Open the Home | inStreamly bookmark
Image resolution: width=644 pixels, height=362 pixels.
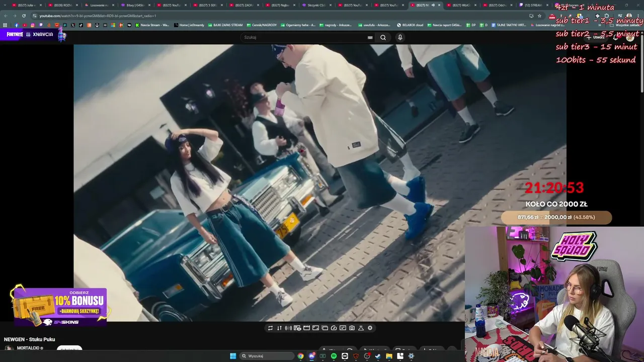189,25
